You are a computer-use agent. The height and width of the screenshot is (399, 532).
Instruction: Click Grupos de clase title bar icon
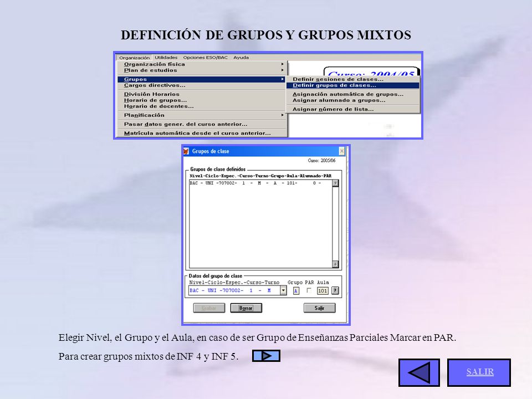(x=186, y=151)
